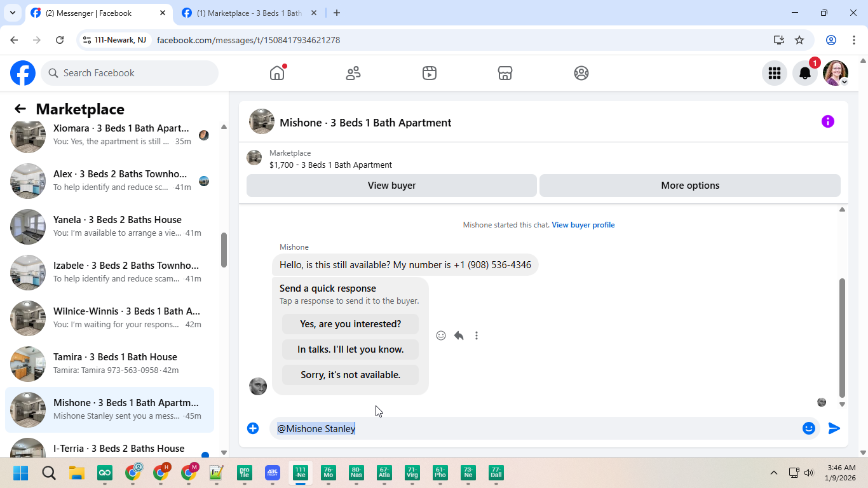
Task: Close the Messenger | Facebook tab
Action: (163, 13)
